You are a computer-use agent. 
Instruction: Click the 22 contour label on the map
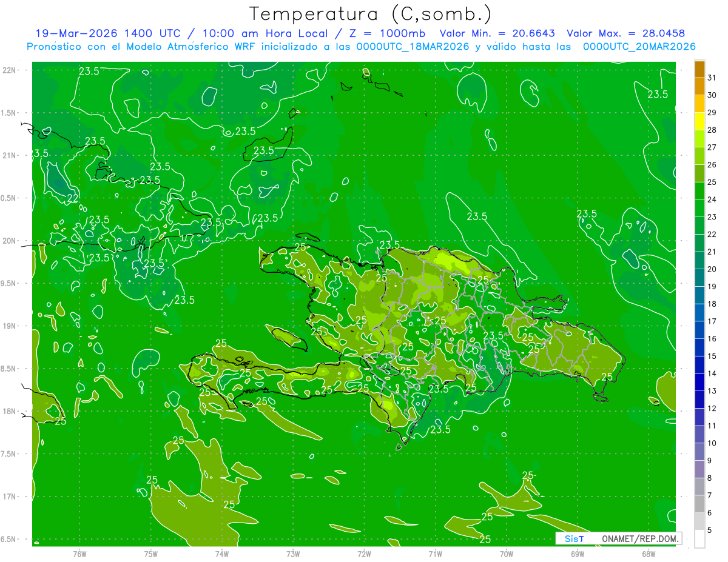tap(72, 198)
